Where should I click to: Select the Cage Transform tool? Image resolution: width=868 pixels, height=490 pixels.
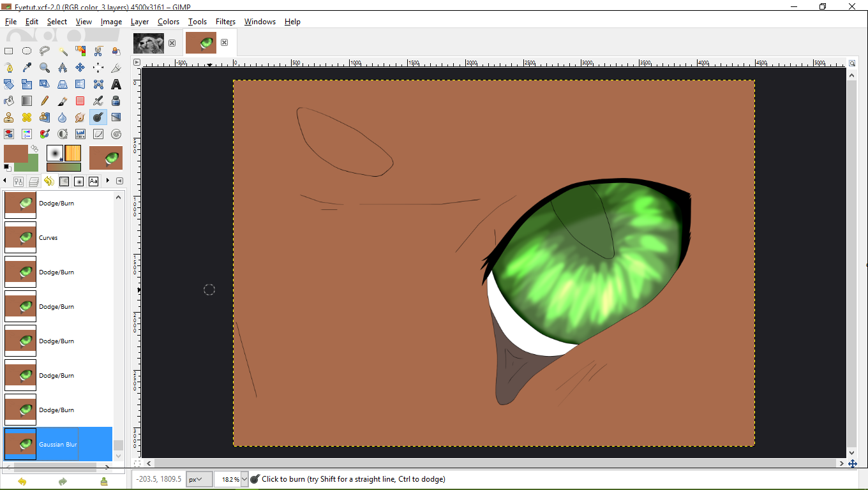coord(98,84)
